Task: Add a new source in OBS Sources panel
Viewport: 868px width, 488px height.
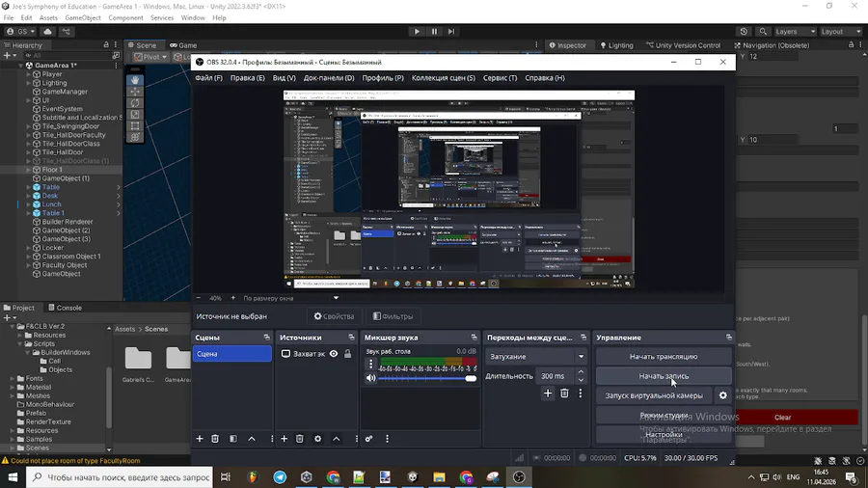Action: pos(284,439)
